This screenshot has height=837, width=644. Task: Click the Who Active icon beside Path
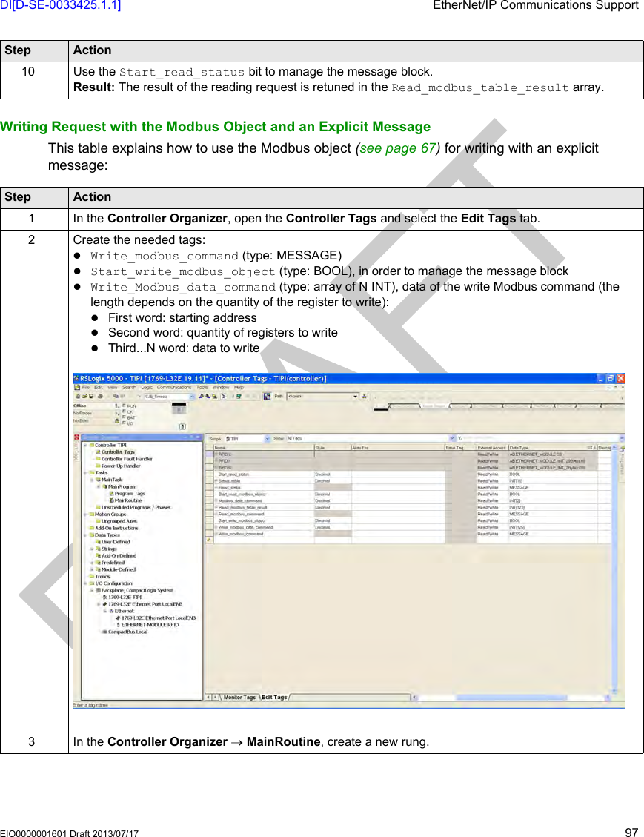tap(365, 396)
